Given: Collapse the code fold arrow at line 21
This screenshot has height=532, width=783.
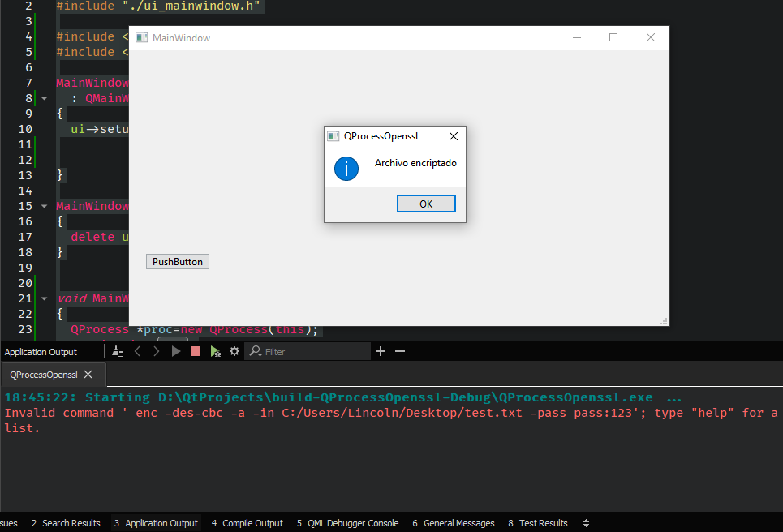Looking at the screenshot, I should [44, 298].
